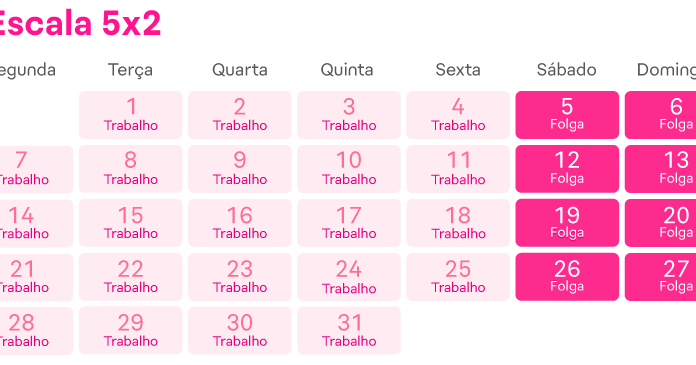Select day 4 Trabalho under Sexta
The height and width of the screenshot is (365, 696).
click(458, 115)
